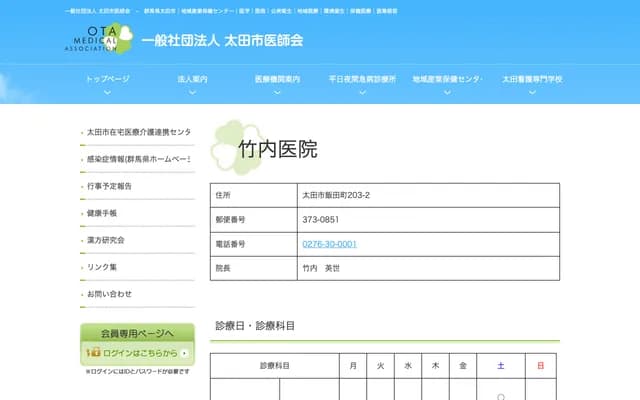This screenshot has width=640, height=400.
Task: Call phone number 0276-30-0001 link
Action: click(329, 244)
